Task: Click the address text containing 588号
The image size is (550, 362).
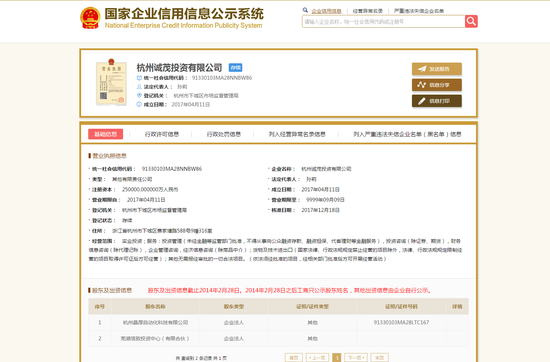Action: [162, 231]
